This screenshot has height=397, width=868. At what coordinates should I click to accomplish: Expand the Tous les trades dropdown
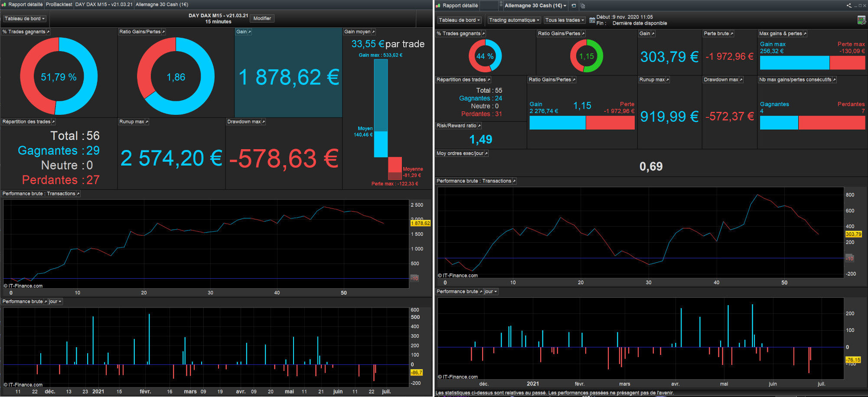point(565,20)
